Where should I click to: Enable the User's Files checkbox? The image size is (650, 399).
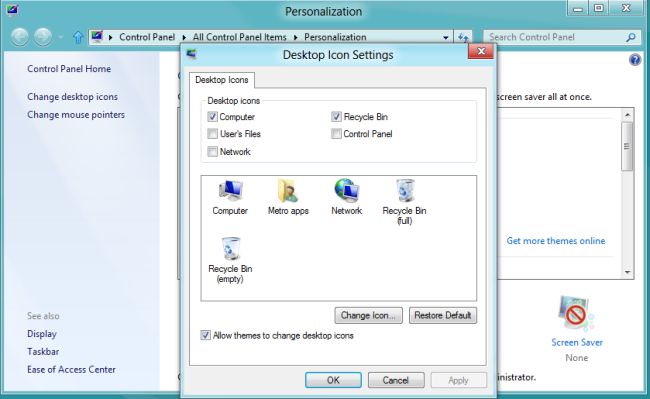click(212, 133)
